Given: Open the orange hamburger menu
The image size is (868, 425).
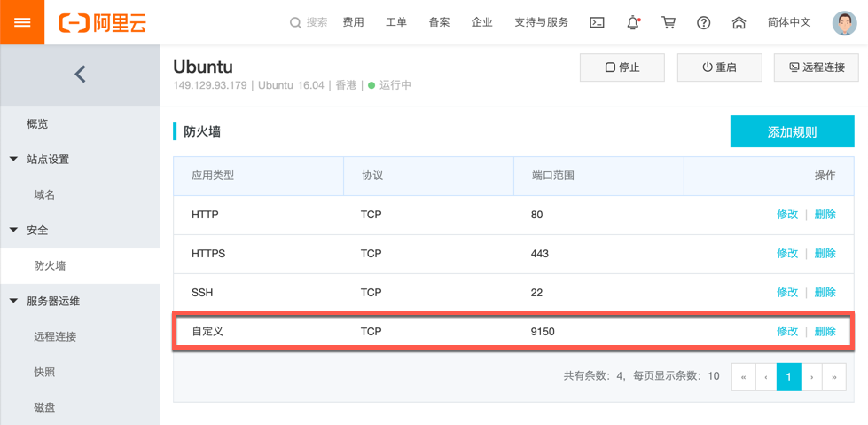Looking at the screenshot, I should [x=22, y=22].
